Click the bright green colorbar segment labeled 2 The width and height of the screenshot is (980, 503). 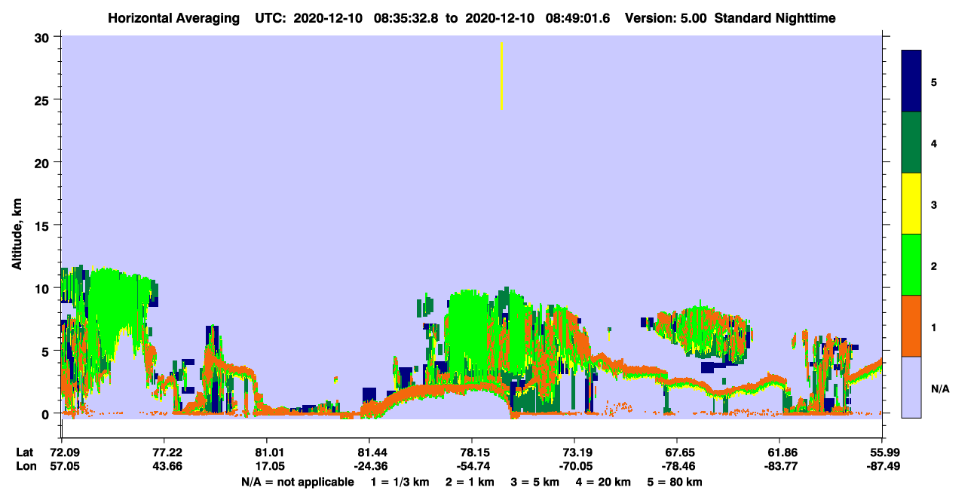point(911,265)
